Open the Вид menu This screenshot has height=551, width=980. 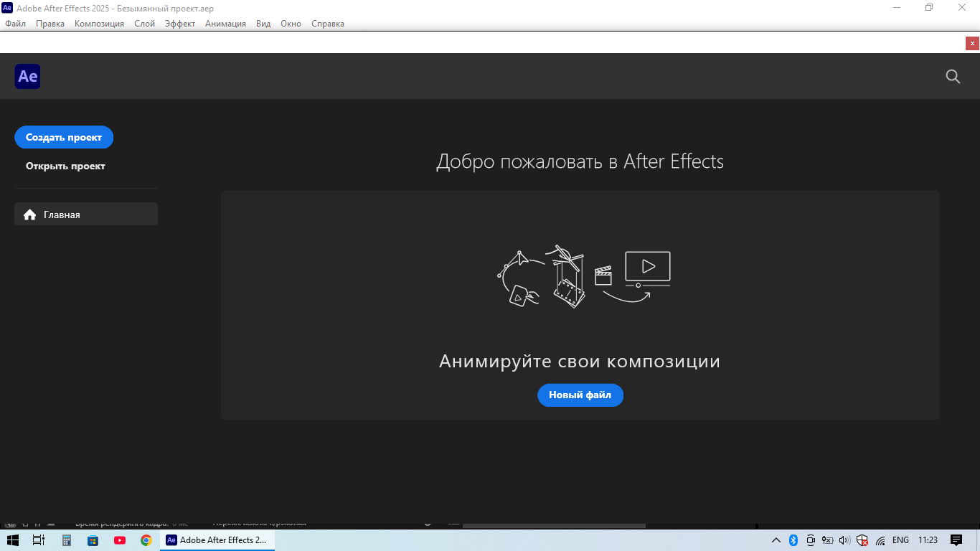pyautogui.click(x=263, y=24)
